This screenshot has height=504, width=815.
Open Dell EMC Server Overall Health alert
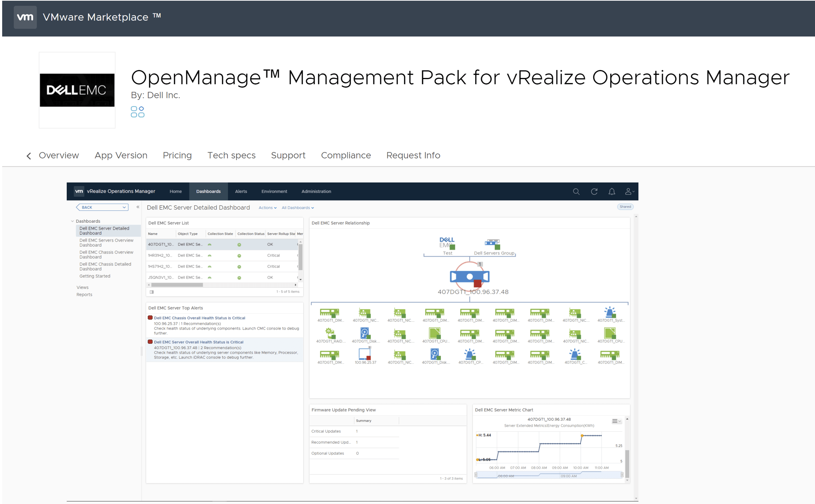(x=199, y=342)
